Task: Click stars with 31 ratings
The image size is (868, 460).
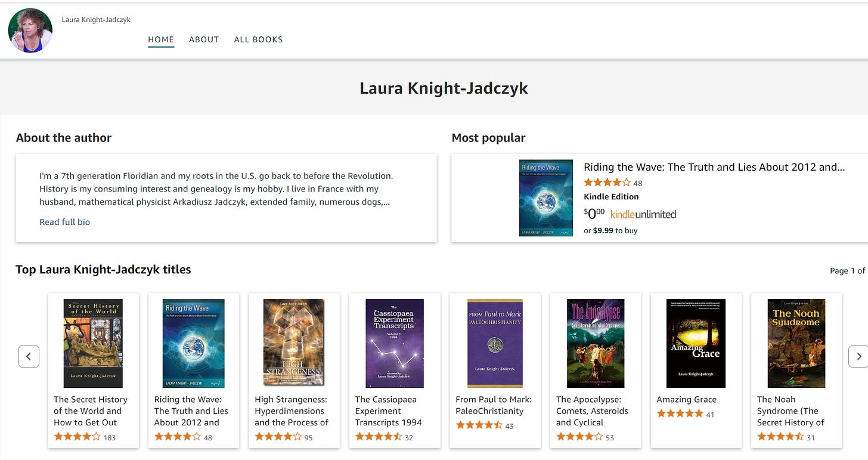Action: [x=780, y=437]
